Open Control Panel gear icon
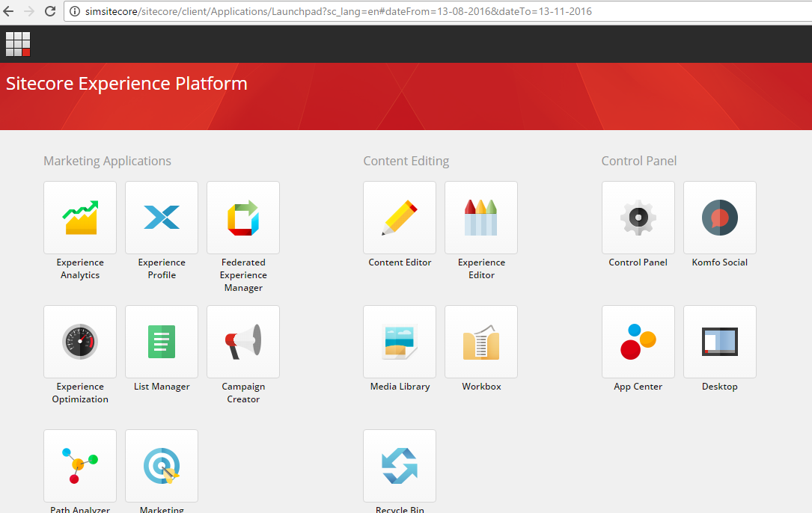This screenshot has height=513, width=812. click(638, 218)
